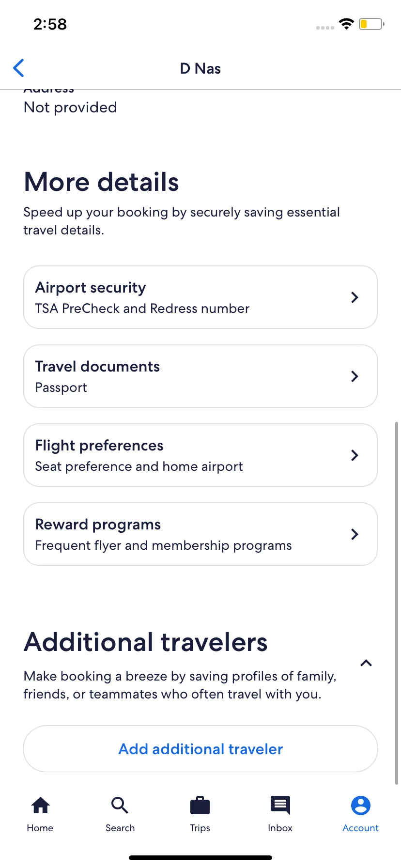401x868 pixels.
Task: Collapse the Additional travelers section chevron
Action: (366, 663)
